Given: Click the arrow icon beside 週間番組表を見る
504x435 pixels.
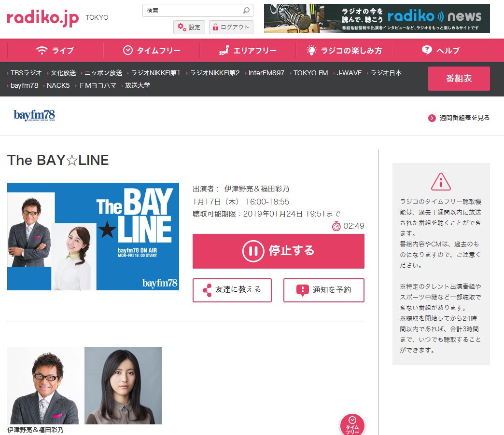Looking at the screenshot, I should pos(432,118).
